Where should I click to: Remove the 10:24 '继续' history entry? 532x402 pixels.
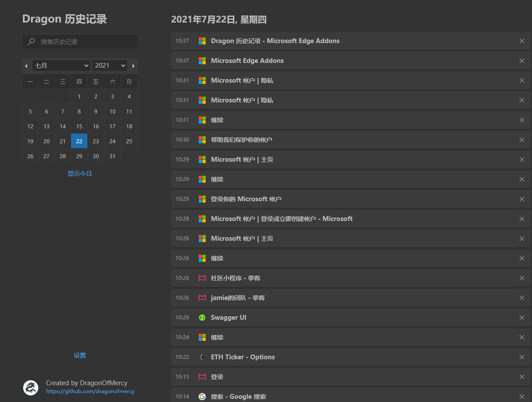point(521,337)
